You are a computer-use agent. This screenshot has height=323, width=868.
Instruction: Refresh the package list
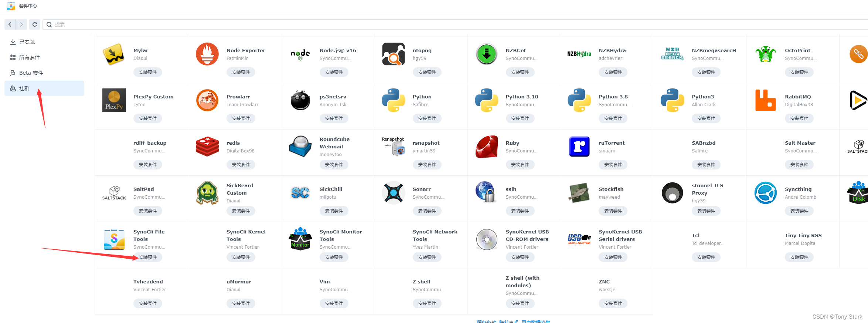coord(35,24)
